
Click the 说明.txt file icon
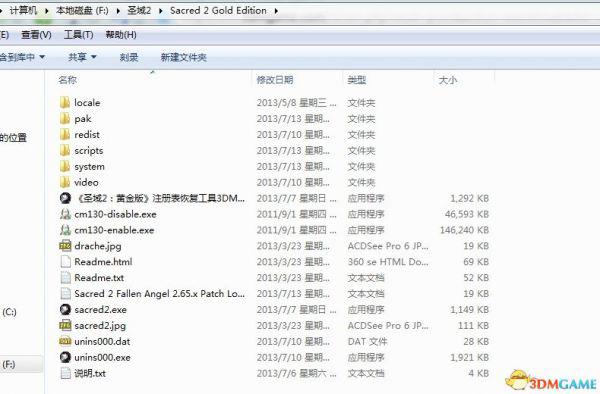65,373
